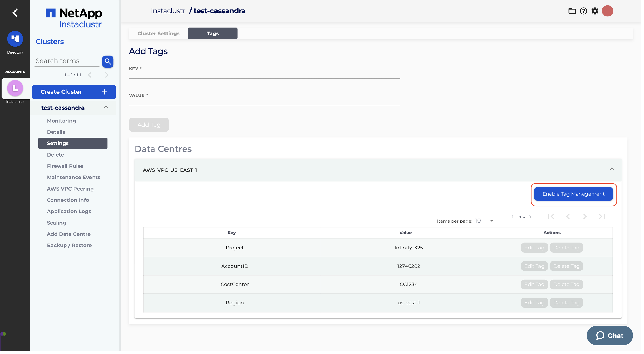644x354 pixels.
Task: Click the back arrow icon
Action: (x=15, y=13)
